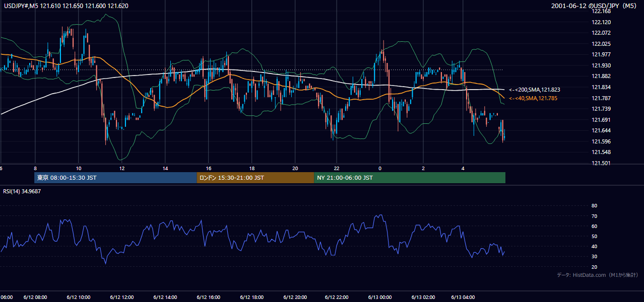
Task: Click the 122.025 price axis label
Action: (x=601, y=44)
